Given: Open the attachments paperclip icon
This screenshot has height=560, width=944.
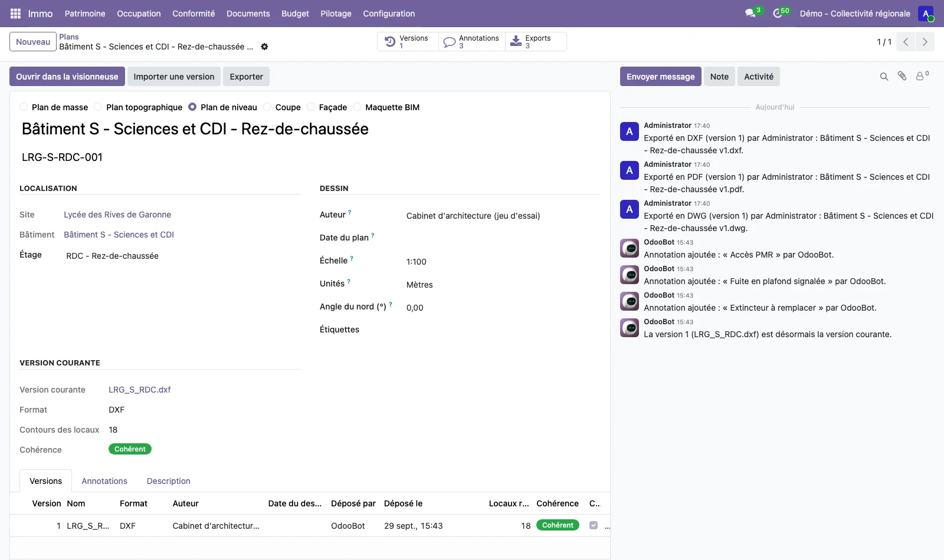Looking at the screenshot, I should [x=902, y=76].
